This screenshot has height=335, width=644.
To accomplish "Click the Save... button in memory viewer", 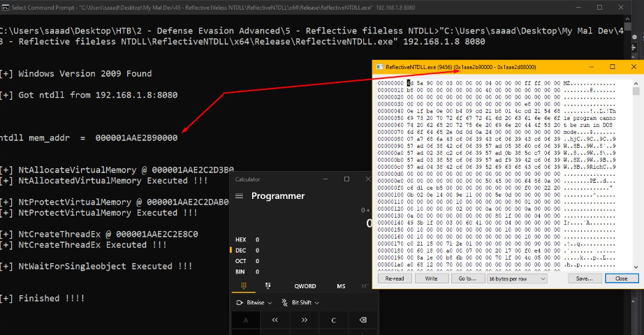I will 585,278.
